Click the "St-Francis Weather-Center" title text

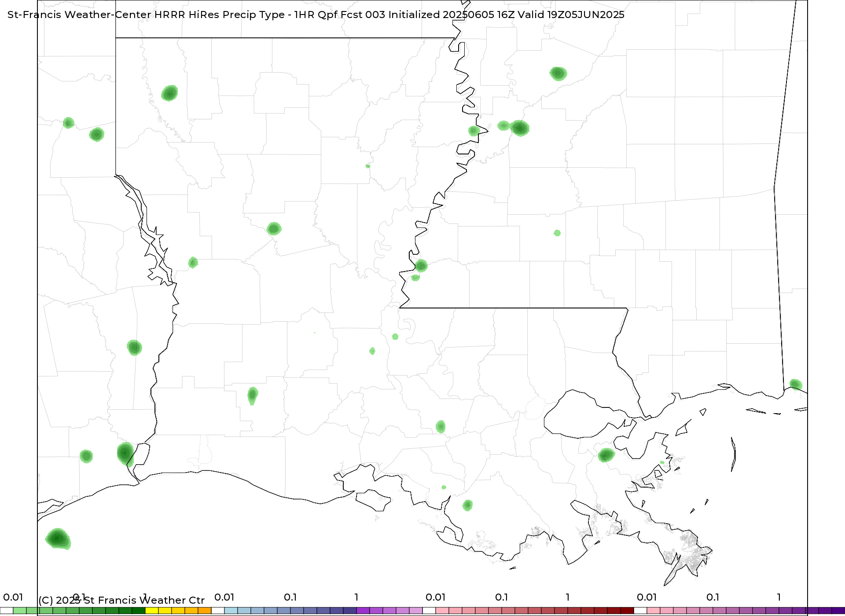coord(79,15)
